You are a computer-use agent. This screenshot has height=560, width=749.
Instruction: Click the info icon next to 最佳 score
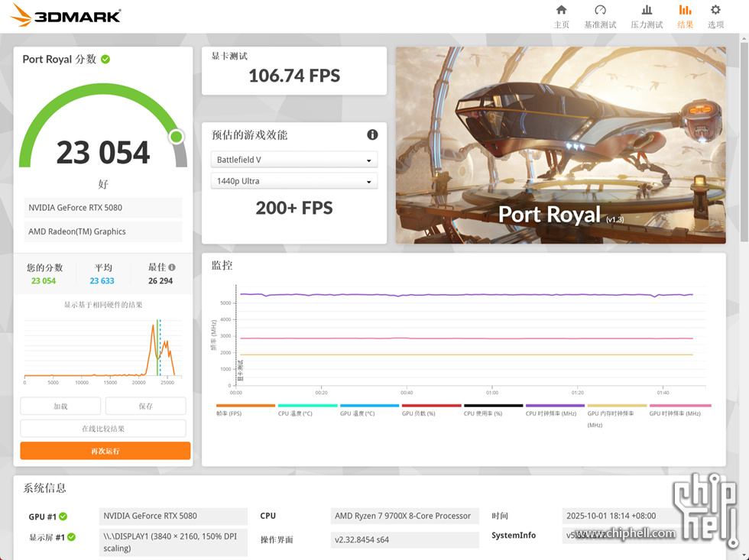pyautogui.click(x=172, y=267)
